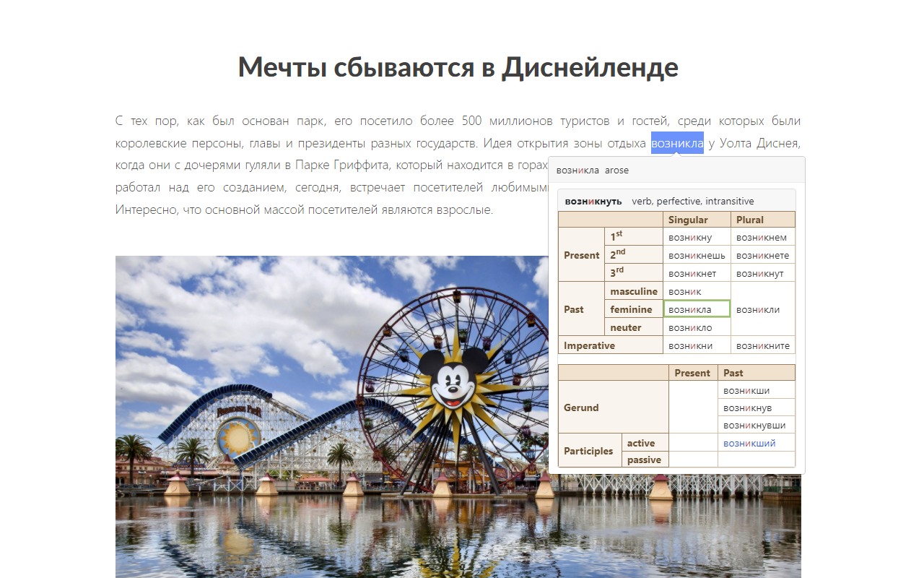The width and height of the screenshot is (924, 578).
Task: Open the blue participle link «возникший»
Action: 751,442
